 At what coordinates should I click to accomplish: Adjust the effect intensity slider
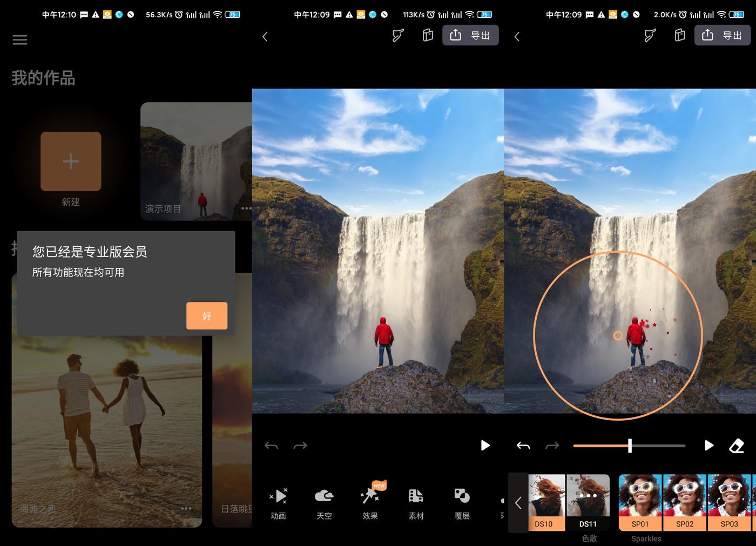(x=629, y=446)
